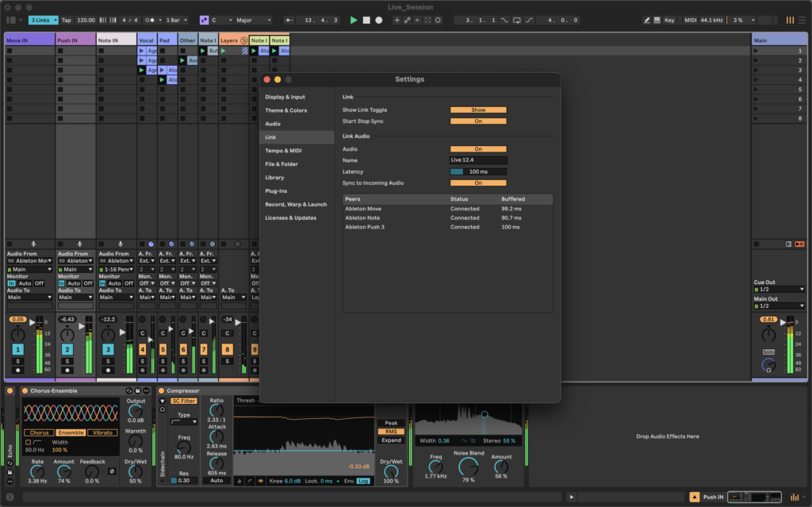Toggle Start Stop Sync On button
This screenshot has width=812, height=507.
coord(478,121)
